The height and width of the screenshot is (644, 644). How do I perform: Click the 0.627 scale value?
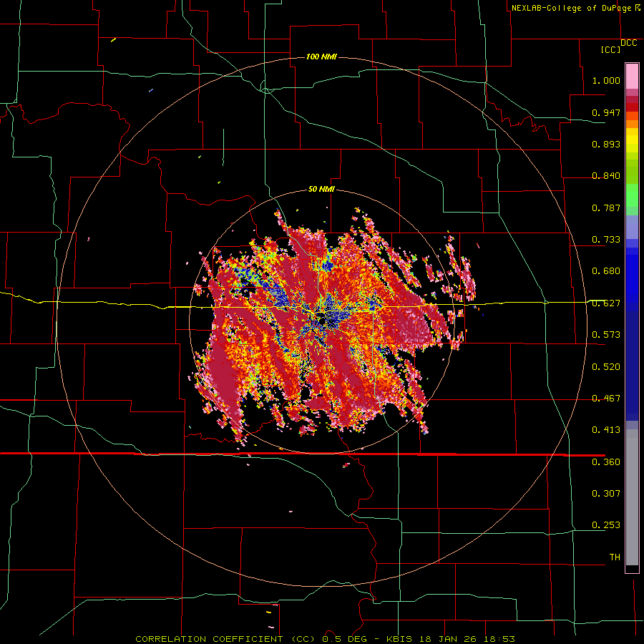[x=606, y=303]
